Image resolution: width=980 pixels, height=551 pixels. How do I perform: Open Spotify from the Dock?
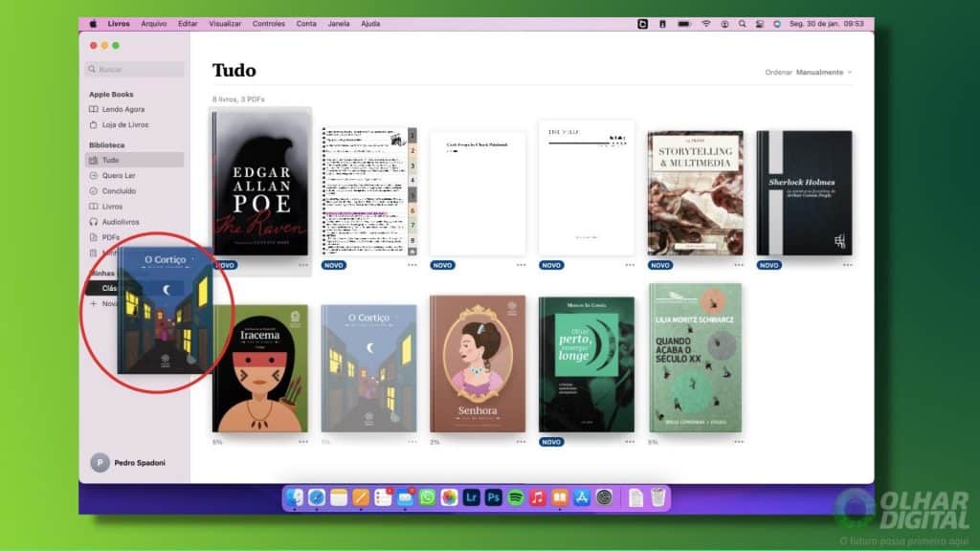point(516,497)
